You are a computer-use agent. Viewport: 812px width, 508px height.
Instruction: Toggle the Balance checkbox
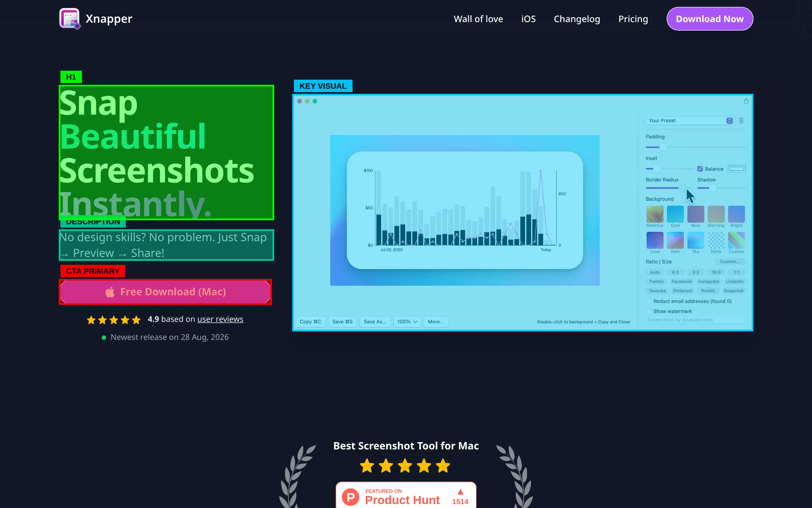700,169
